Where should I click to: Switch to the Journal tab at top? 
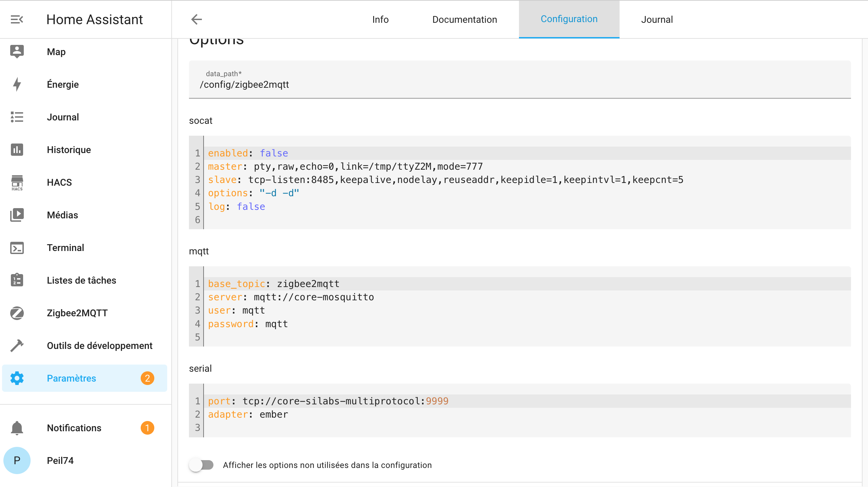657,19
